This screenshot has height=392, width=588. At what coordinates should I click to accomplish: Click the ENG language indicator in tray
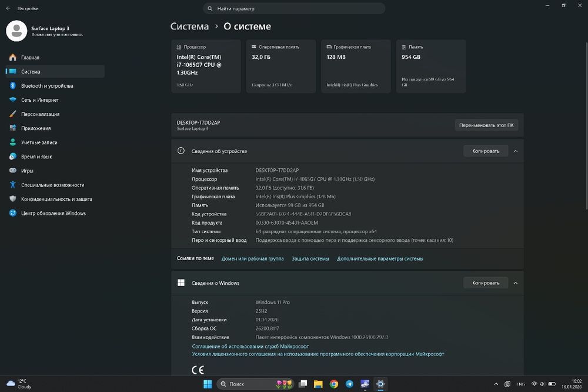(x=520, y=384)
